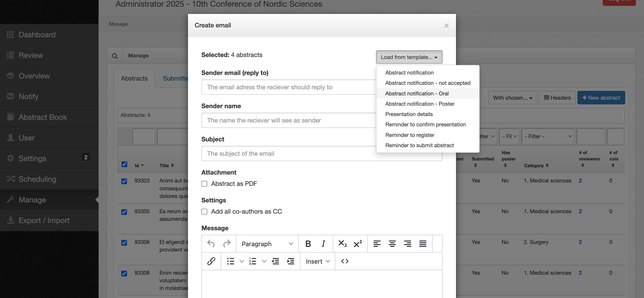Click the bullet list icon
The image size is (644, 298).
[231, 261]
